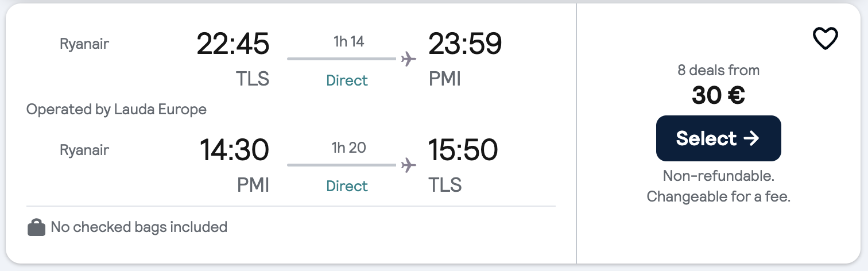Click the return flight Direct label
This screenshot has height=271, width=868.
click(347, 186)
